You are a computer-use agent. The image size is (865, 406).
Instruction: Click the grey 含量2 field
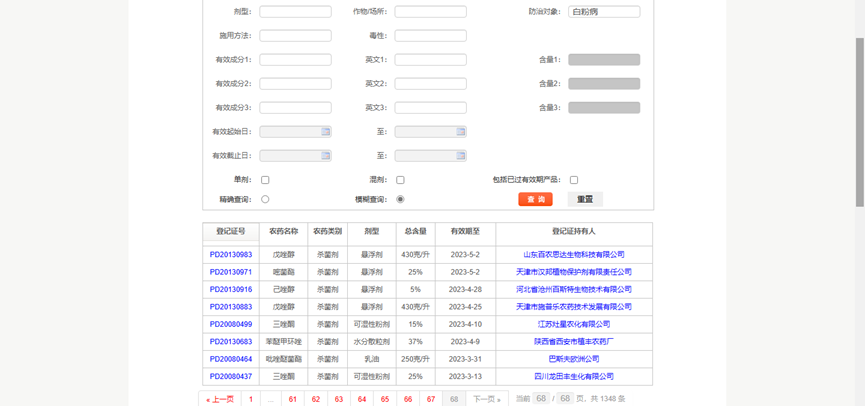(x=604, y=84)
